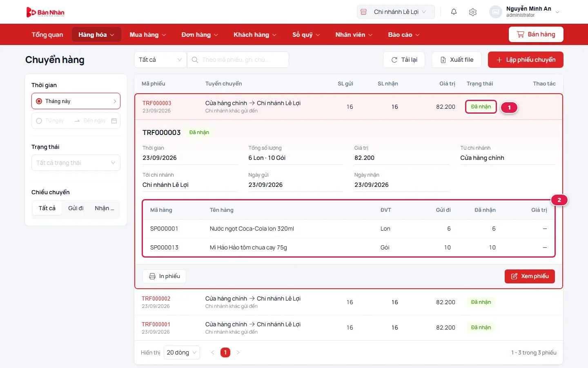Open transfer TRF000002 link
The image size is (588, 368).
pyautogui.click(x=156, y=298)
